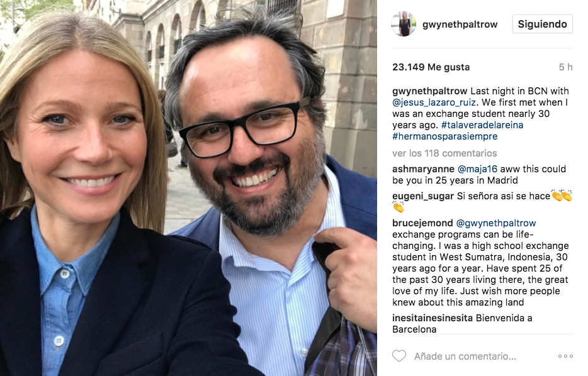Open commenter brucejemond's profile
This screenshot has width=588, height=376.
(x=422, y=223)
